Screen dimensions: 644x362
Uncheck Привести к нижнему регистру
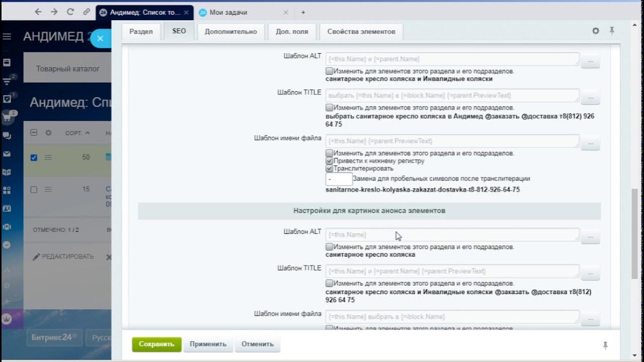329,160
